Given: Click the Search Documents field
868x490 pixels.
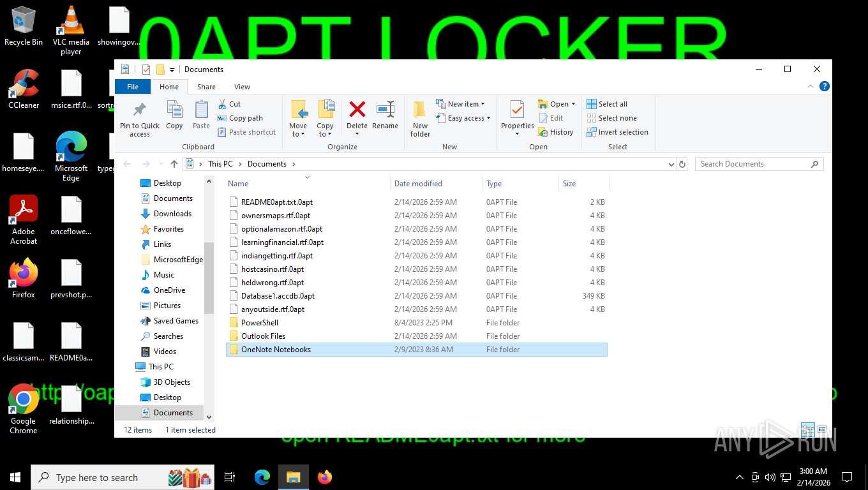Looking at the screenshot, I should pyautogui.click(x=759, y=164).
